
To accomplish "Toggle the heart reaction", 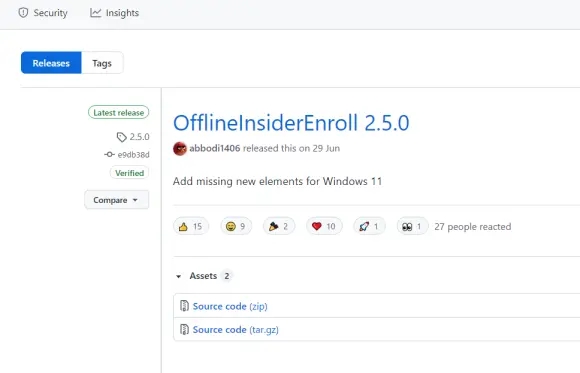I will point(324,226).
